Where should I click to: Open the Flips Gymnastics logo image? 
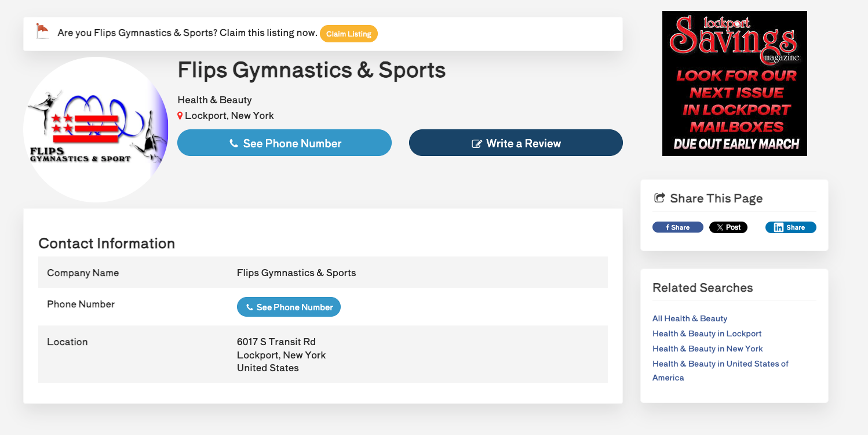pyautogui.click(x=96, y=129)
